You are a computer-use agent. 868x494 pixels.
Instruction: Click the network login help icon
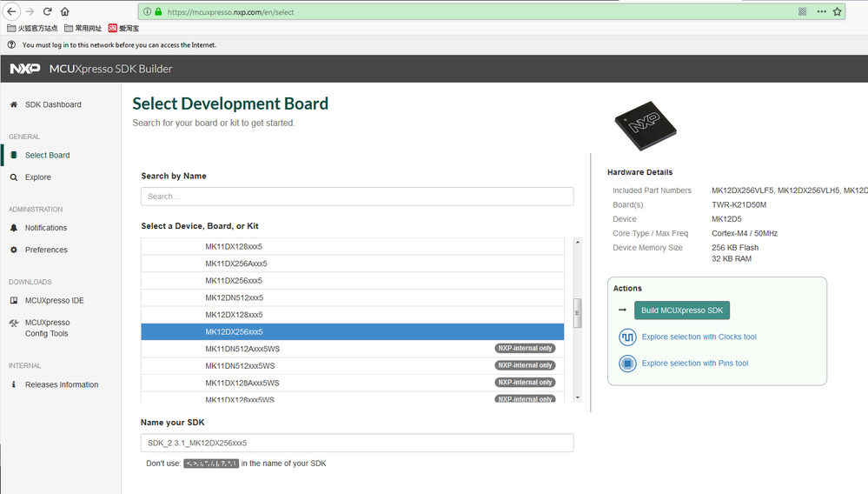click(x=11, y=45)
